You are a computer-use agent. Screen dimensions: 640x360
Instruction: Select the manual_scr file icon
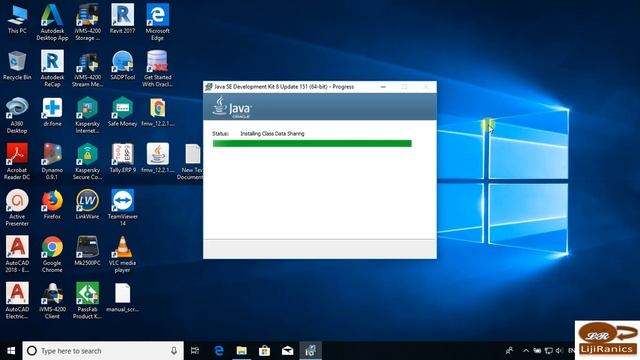click(x=122, y=298)
